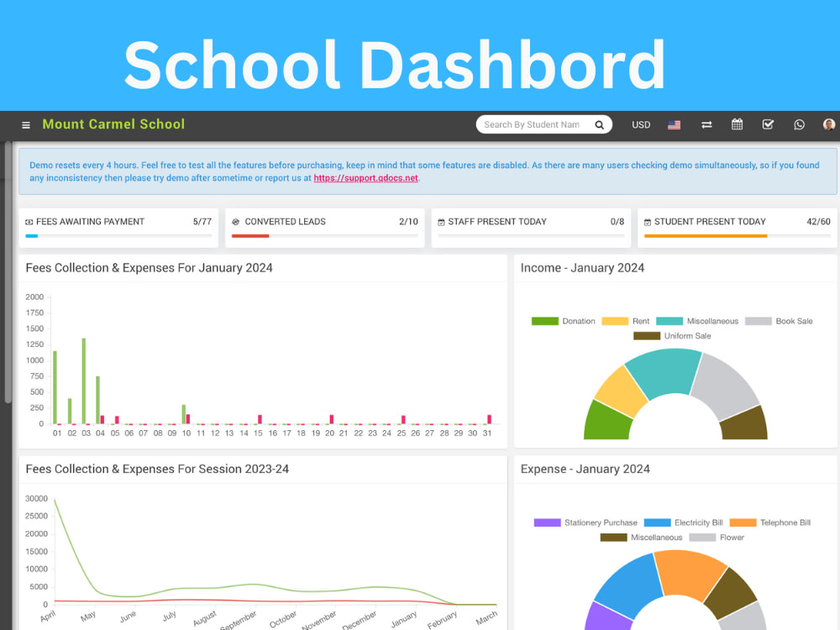Open the task checklist icon
The height and width of the screenshot is (630, 840).
(768, 124)
